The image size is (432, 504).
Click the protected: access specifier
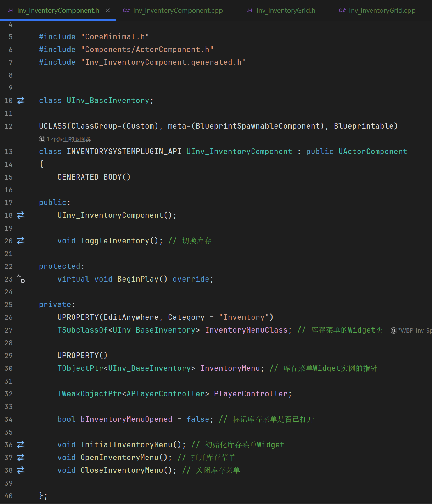coord(62,266)
